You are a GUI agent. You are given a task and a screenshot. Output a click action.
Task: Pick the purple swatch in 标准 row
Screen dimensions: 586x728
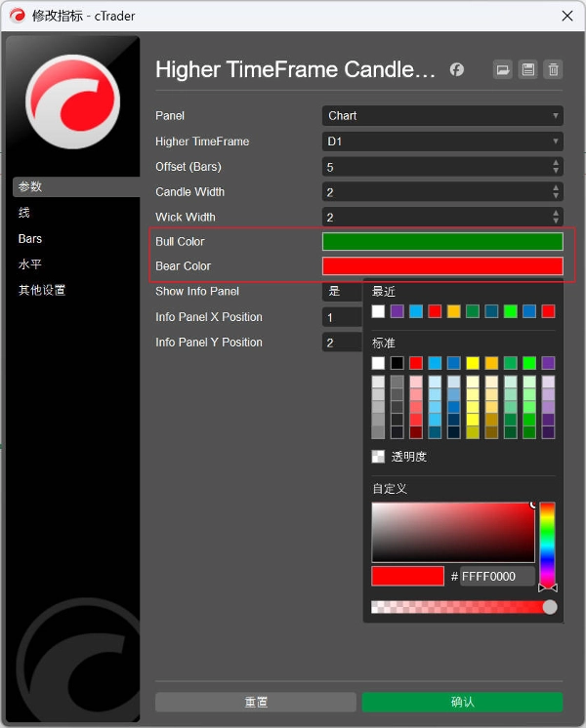(x=548, y=363)
